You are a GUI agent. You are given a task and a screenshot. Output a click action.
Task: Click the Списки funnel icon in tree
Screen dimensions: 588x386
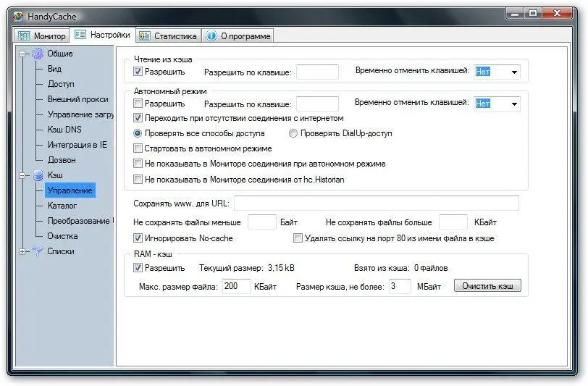(x=38, y=251)
